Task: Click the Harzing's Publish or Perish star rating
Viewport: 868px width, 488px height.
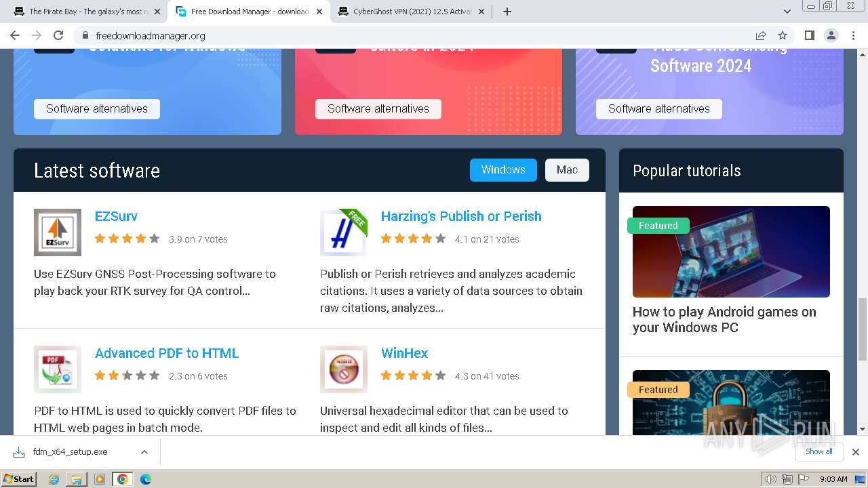Action: pos(413,239)
